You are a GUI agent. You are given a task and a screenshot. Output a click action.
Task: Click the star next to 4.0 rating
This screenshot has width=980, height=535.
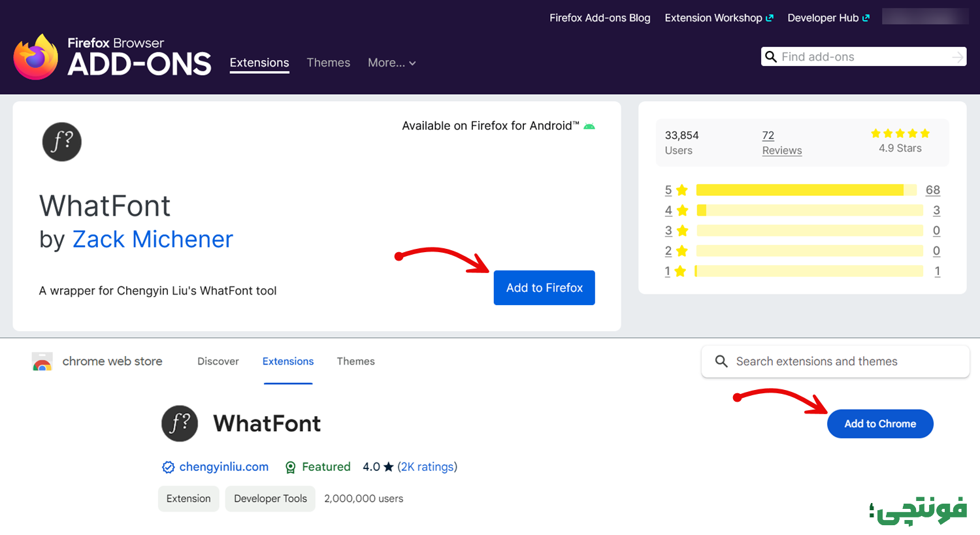(x=389, y=467)
